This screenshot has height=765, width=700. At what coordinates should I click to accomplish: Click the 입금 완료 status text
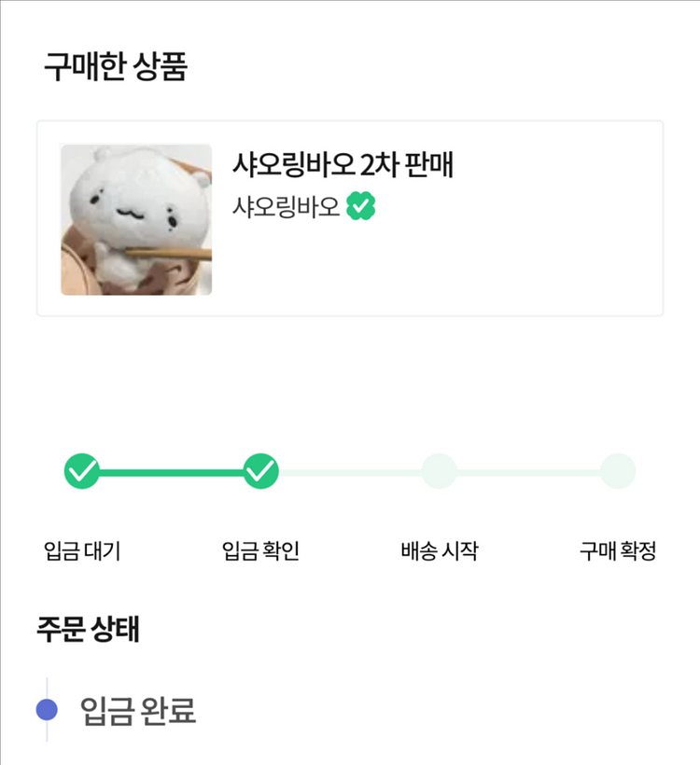pyautogui.click(x=138, y=711)
